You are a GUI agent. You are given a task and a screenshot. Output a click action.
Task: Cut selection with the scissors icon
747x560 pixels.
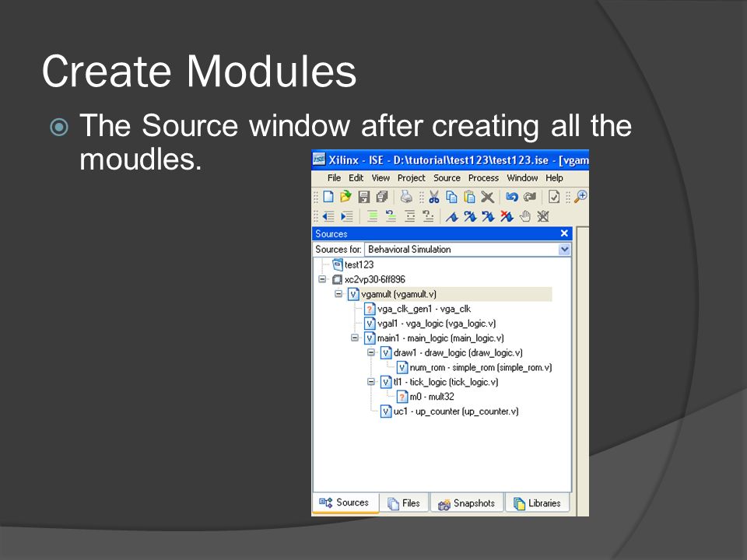point(434,197)
